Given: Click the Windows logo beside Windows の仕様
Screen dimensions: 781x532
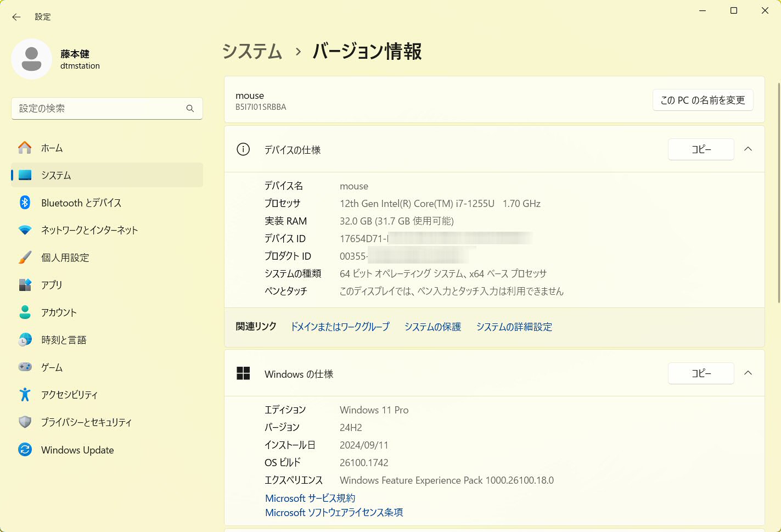Looking at the screenshot, I should click(x=243, y=373).
